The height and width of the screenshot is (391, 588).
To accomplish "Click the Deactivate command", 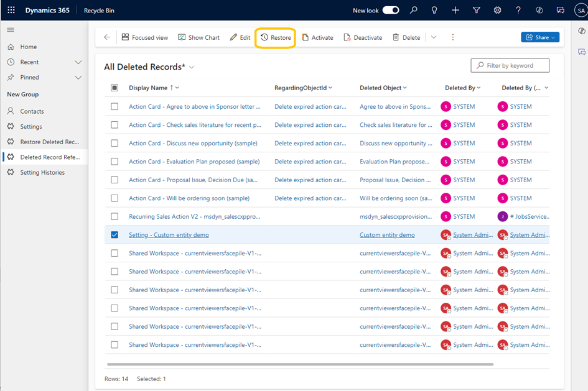I will coord(363,37).
